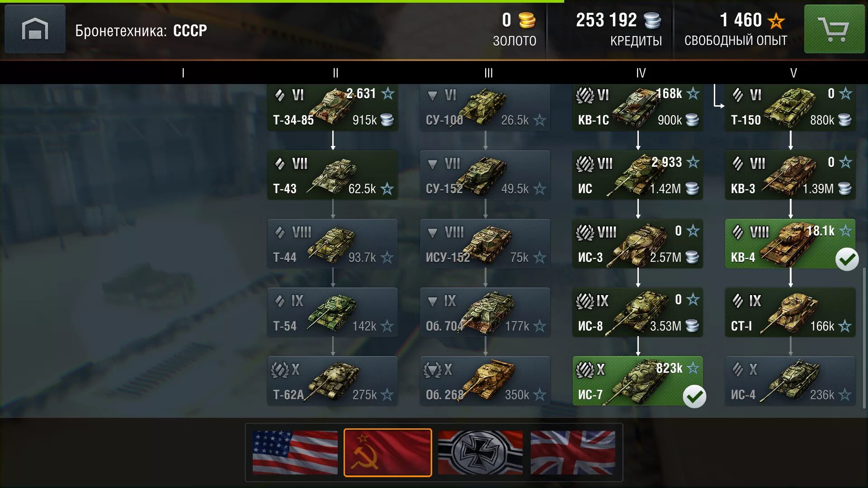Select the Т-62А tier X tank
This screenshot has height=488, width=868.
[333, 381]
